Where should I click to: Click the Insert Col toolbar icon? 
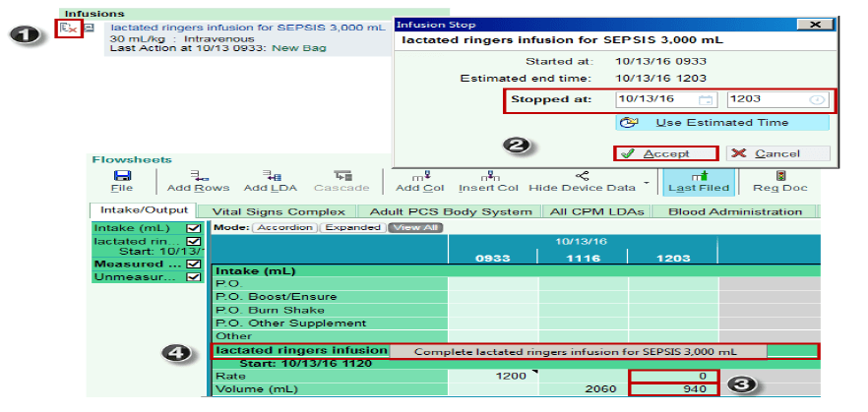488,176
